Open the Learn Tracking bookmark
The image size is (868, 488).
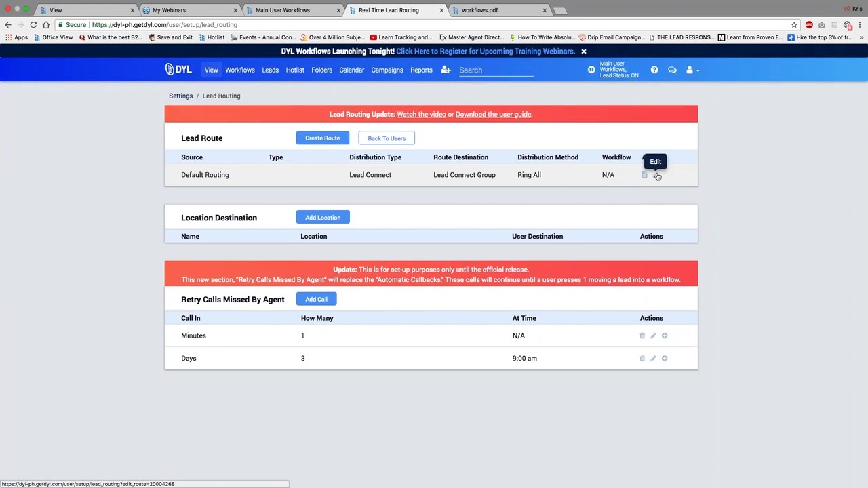point(401,37)
